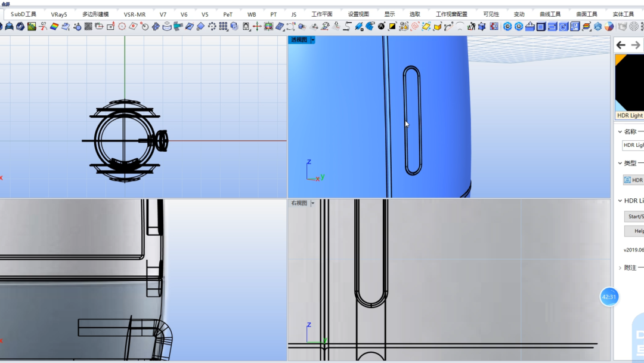Image resolution: width=644 pixels, height=363 pixels.
Task: Open the 右视图 viewport dropdown arrow
Action: [312, 203]
